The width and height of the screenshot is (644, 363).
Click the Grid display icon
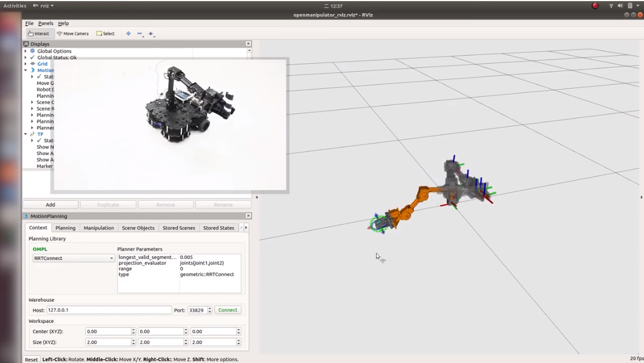click(33, 64)
